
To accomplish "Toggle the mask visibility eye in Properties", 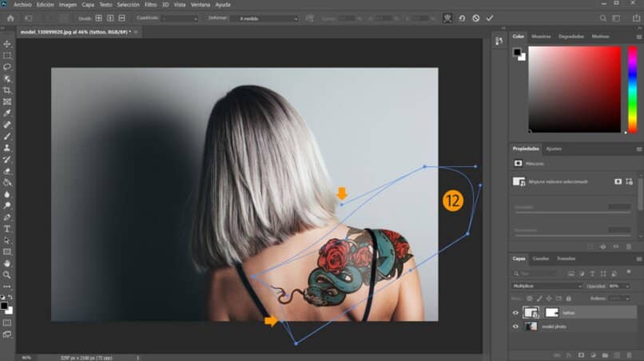I will point(616,247).
